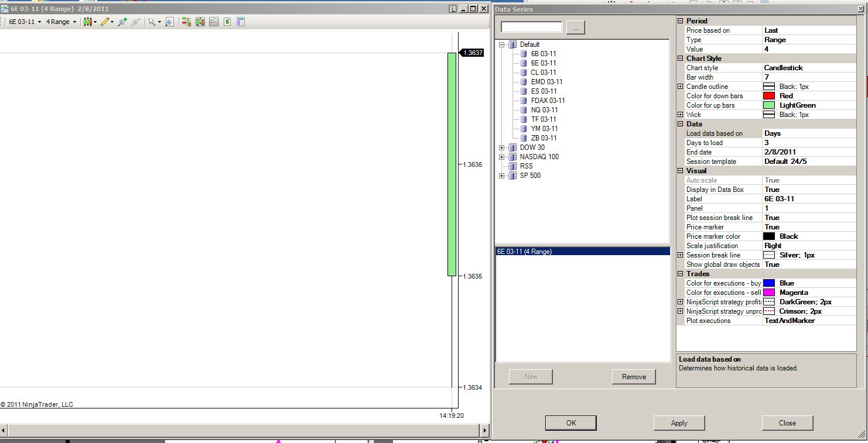Select FDAX 03-11 in instrument tree
Viewport: 868px width, 443px height.
tap(548, 101)
